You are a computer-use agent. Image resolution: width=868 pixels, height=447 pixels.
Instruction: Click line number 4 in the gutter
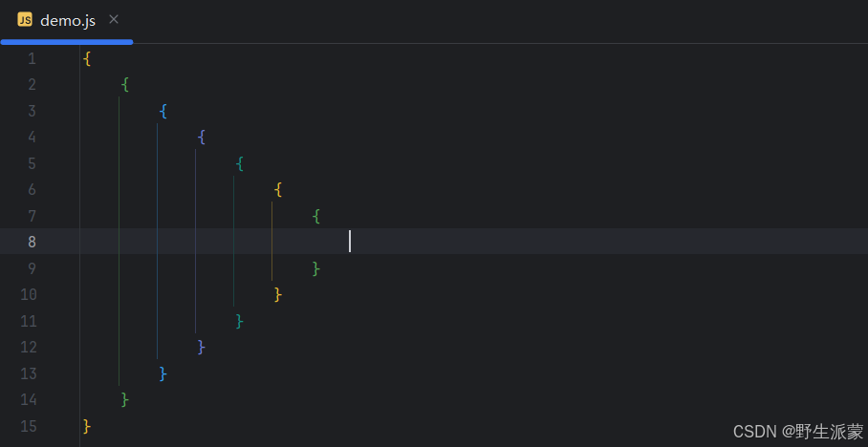coord(33,138)
